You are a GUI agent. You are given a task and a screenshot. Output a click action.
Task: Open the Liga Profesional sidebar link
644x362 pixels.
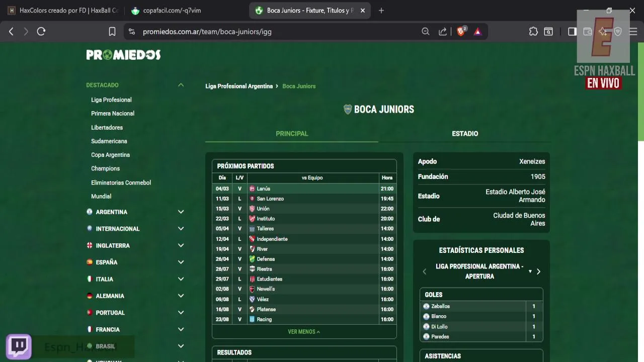111,100
